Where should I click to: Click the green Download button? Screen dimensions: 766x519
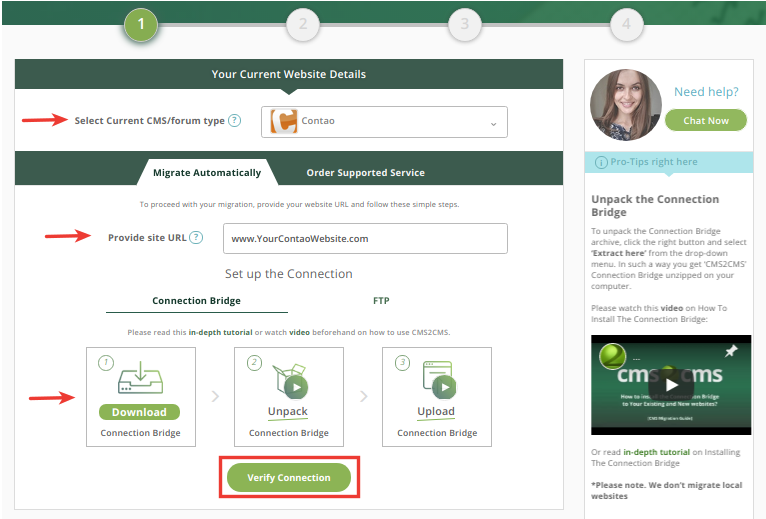point(139,412)
